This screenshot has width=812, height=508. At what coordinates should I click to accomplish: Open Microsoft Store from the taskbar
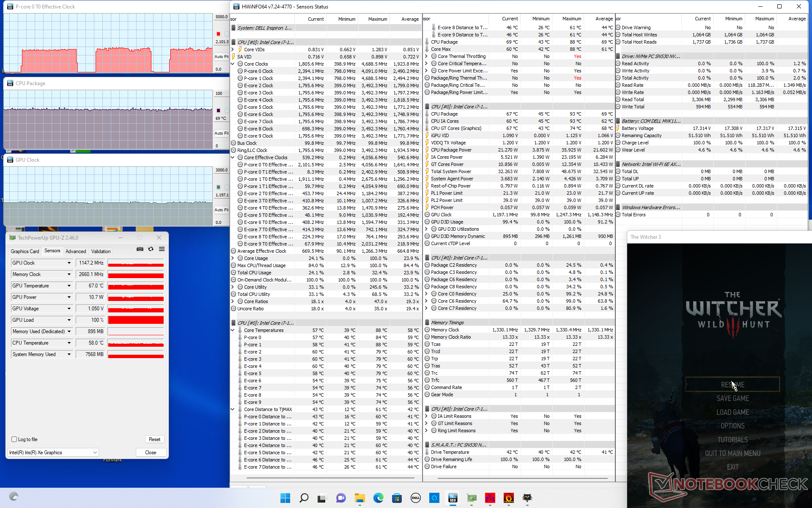(x=397, y=498)
